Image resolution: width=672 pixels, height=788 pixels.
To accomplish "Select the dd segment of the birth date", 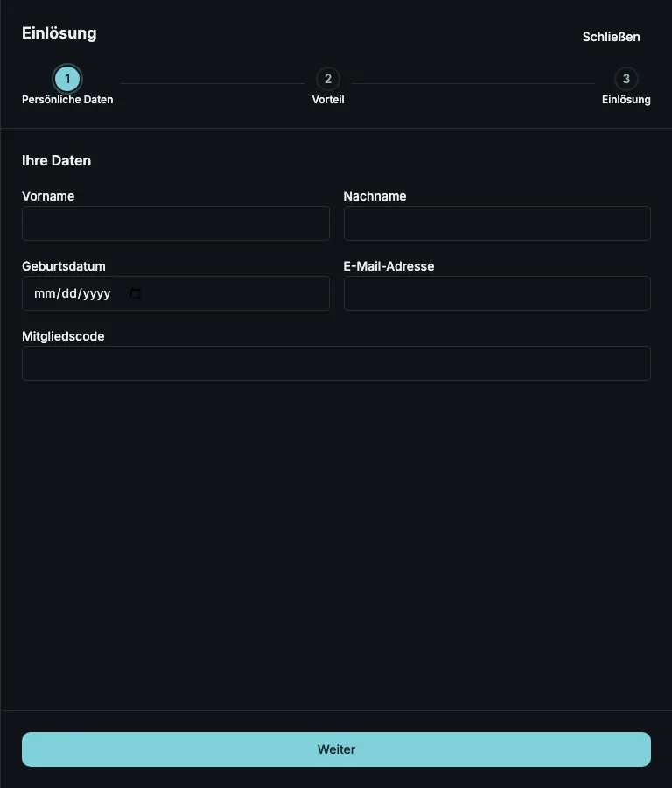I will coord(70,293).
